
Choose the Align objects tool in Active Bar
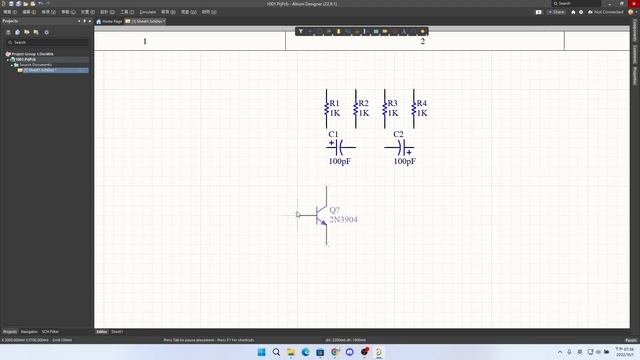tap(329, 31)
